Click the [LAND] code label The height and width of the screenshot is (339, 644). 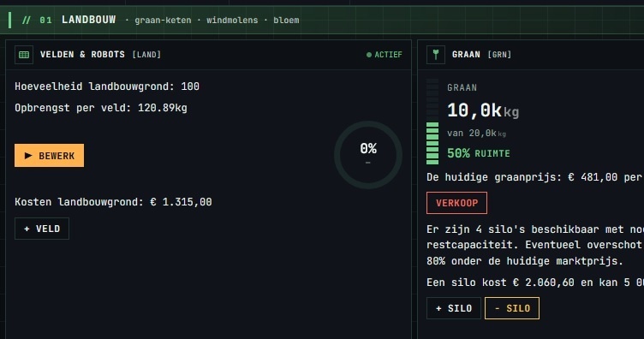click(x=146, y=55)
